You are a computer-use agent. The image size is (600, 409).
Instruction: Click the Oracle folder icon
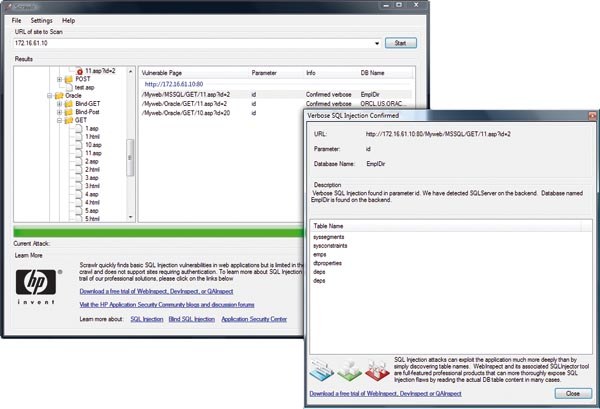click(x=59, y=96)
